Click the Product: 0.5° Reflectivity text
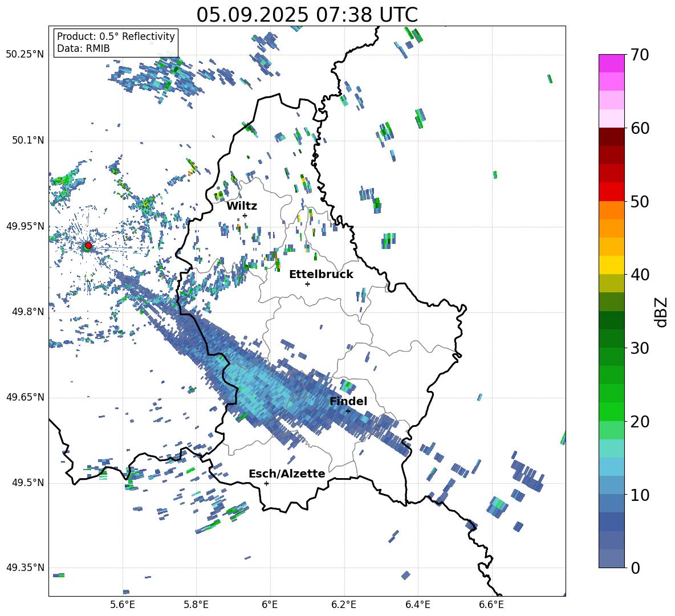Viewport: 675px width, 616px height. click(116, 36)
